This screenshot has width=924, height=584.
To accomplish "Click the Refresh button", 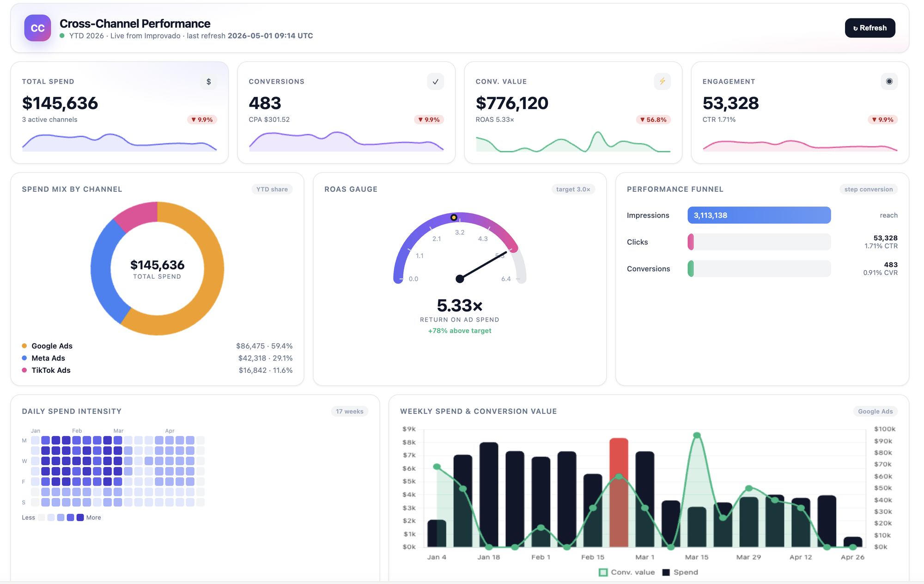I will (870, 28).
